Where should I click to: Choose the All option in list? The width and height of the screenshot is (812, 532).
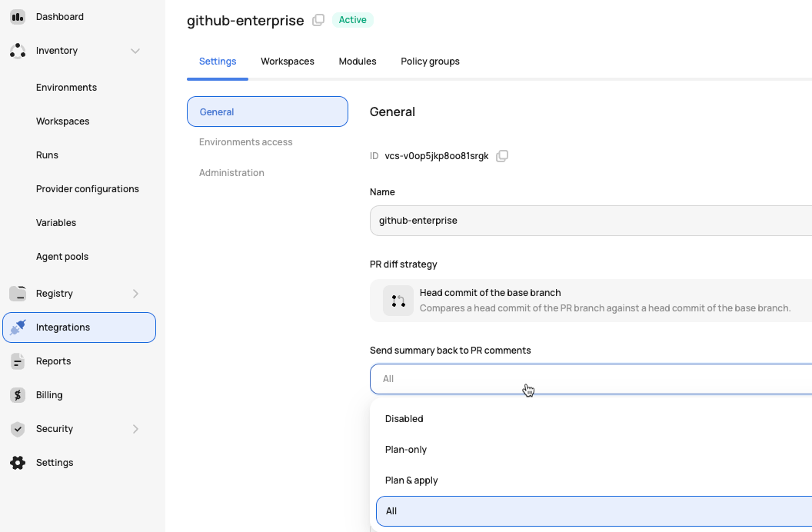(594, 511)
